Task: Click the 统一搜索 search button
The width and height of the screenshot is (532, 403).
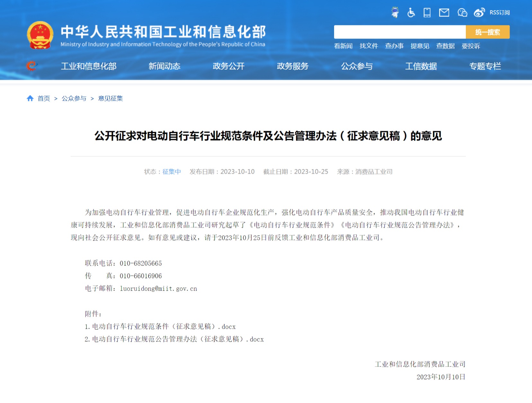Action: click(487, 32)
